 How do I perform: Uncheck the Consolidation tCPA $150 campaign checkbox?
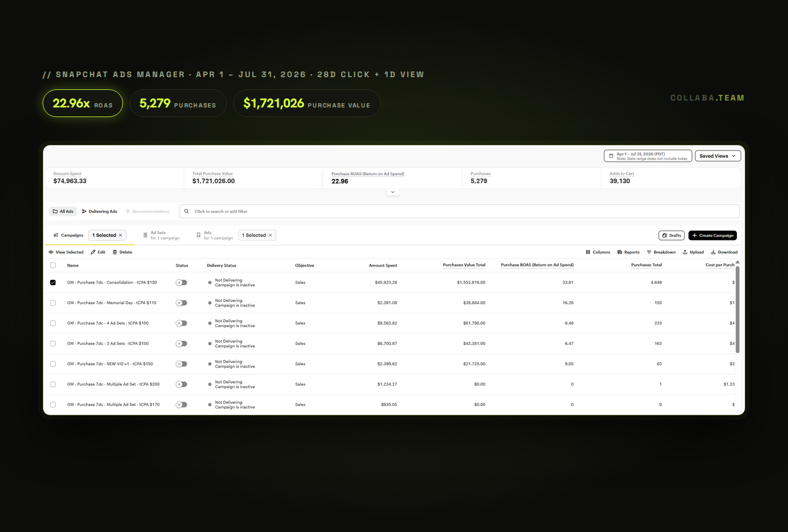click(53, 282)
